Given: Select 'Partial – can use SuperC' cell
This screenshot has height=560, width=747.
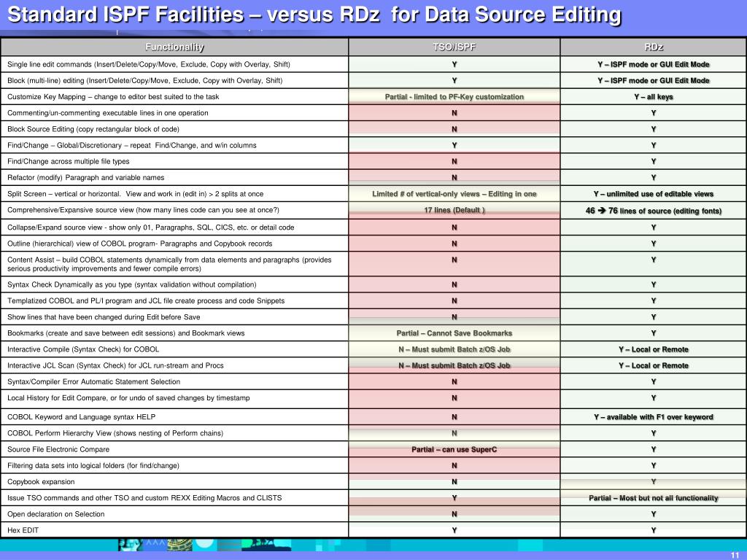Looking at the screenshot, I should point(454,449).
